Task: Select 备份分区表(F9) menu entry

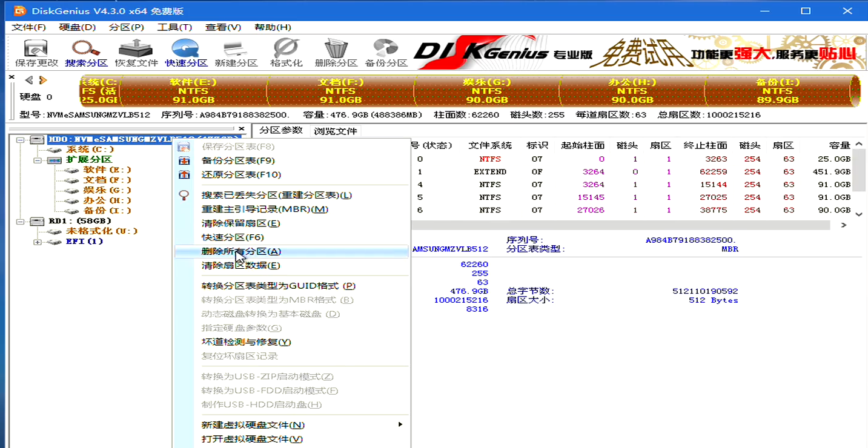Action: pos(237,160)
